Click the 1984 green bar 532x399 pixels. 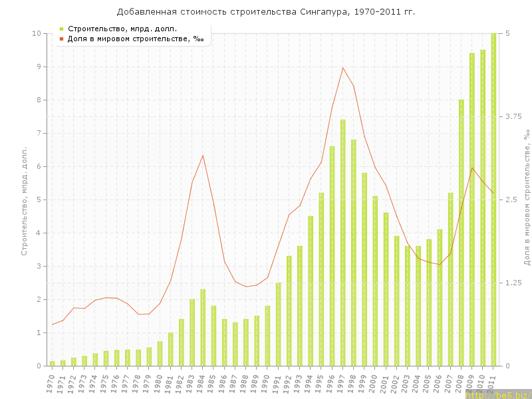tap(203, 327)
